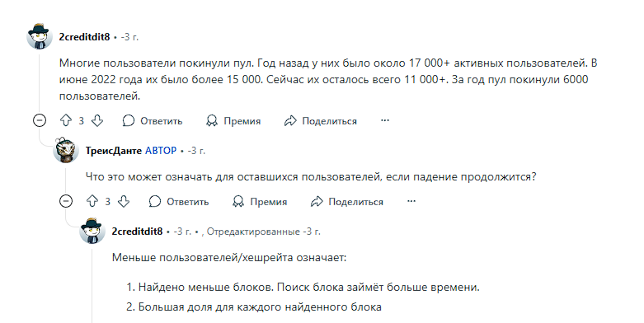Click 2creditdit8 avatar on top comment
The width and height of the screenshot is (644, 323).
point(40,36)
